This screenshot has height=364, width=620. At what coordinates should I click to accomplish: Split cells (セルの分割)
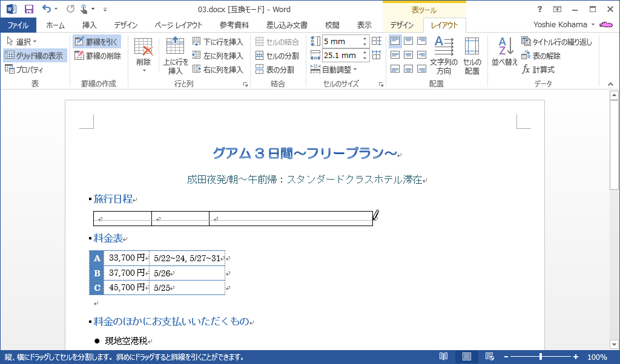[277, 56]
